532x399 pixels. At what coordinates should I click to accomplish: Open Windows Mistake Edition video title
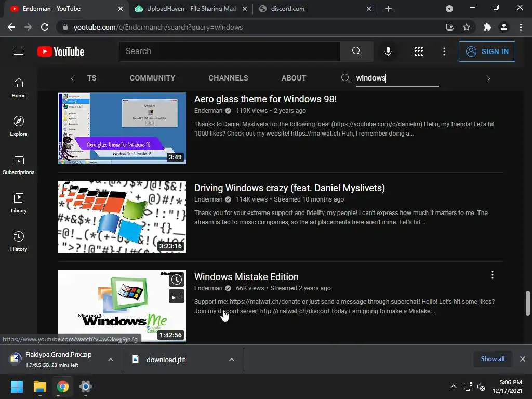tap(246, 277)
